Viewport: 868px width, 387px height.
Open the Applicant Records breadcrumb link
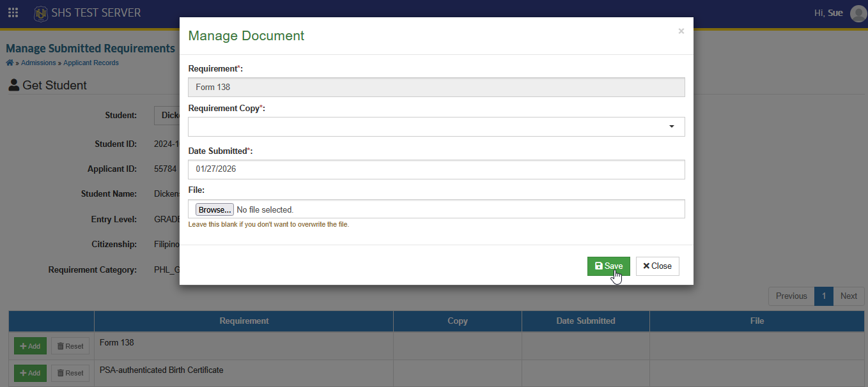coord(90,63)
